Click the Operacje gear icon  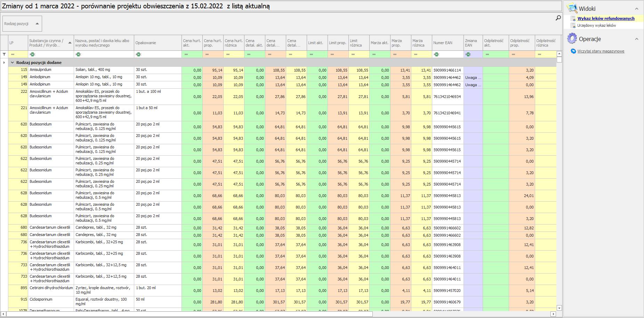point(572,39)
